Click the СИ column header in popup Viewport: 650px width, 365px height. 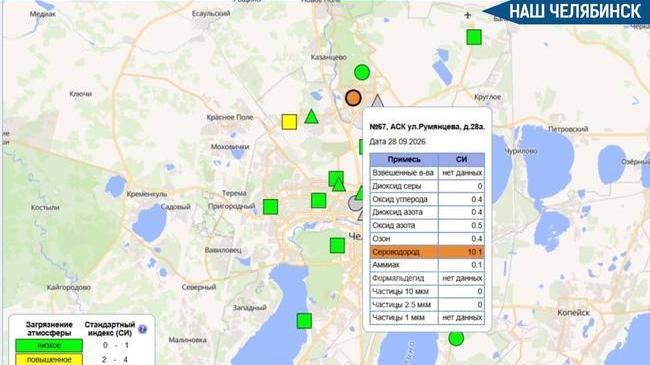(461, 159)
